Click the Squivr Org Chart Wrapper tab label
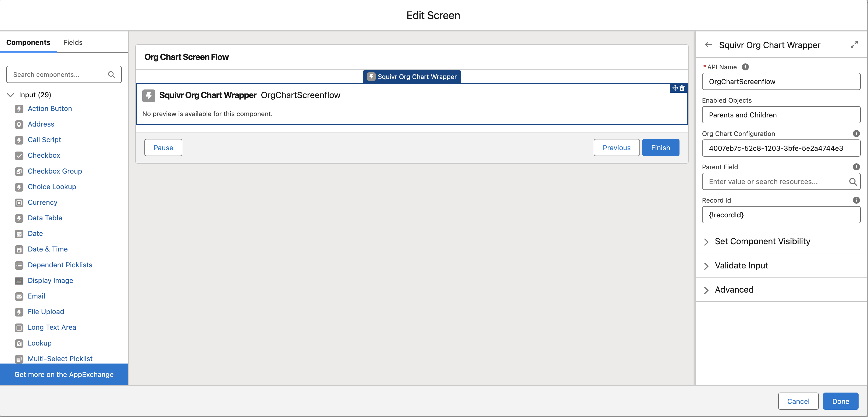 coord(412,77)
